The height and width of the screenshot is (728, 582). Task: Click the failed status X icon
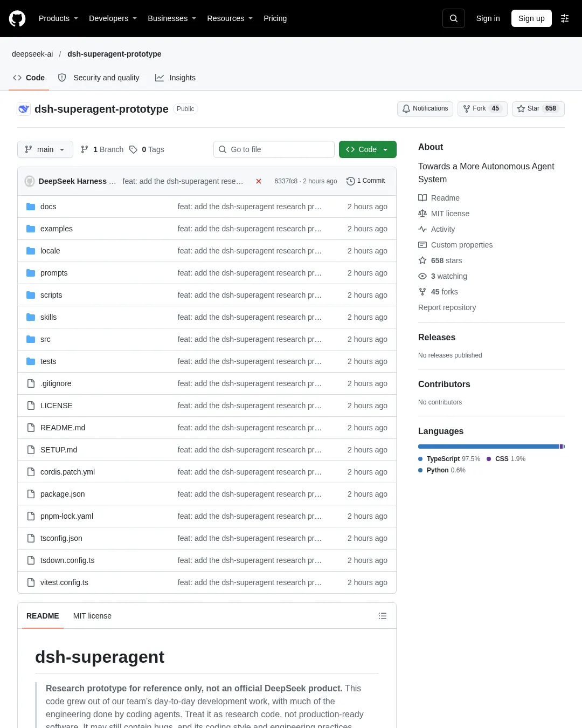259,181
